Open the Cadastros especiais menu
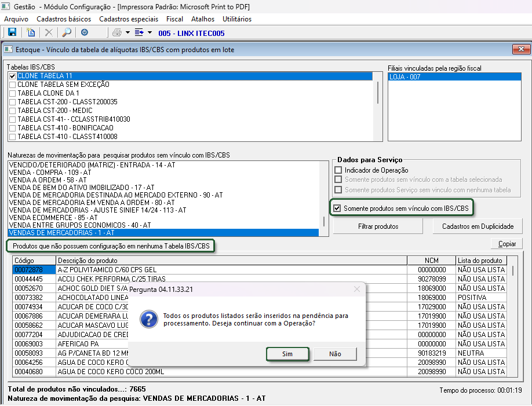532x406 pixels. [x=129, y=19]
